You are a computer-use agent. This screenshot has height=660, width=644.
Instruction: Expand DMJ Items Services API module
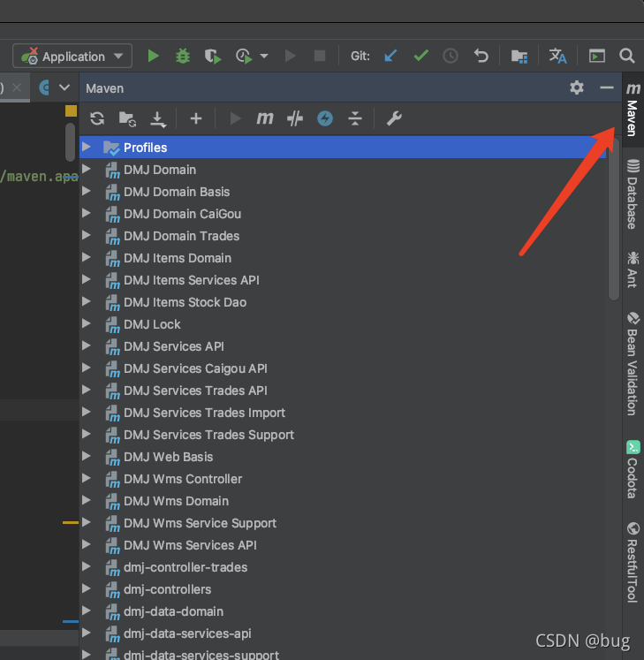tap(87, 279)
